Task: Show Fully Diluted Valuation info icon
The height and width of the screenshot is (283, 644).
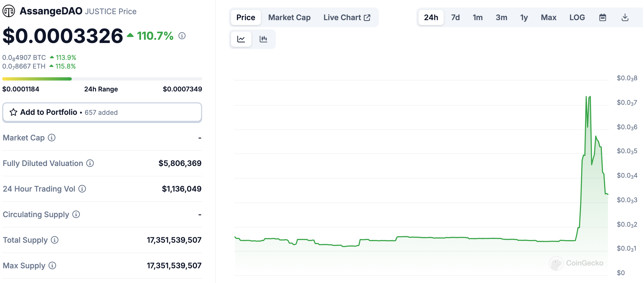Action: click(90, 163)
